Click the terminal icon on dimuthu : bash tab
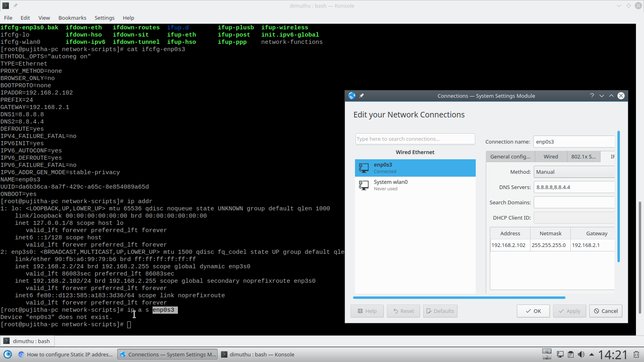This screenshot has width=644, height=362. pos(6,341)
